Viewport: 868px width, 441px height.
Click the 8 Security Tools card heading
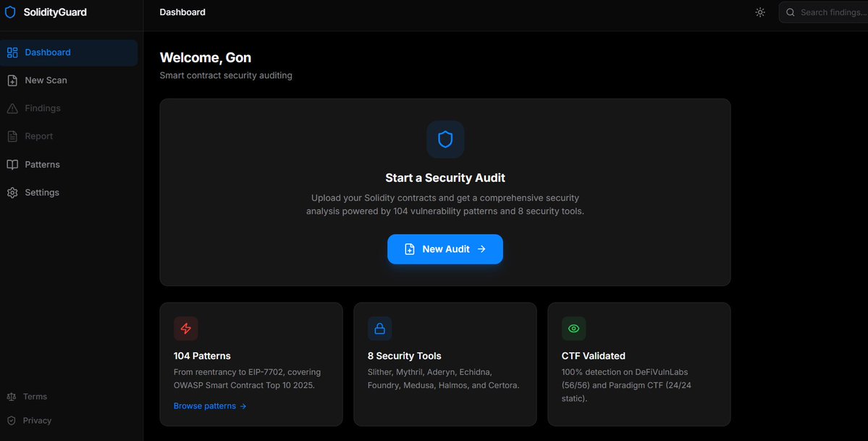click(405, 356)
